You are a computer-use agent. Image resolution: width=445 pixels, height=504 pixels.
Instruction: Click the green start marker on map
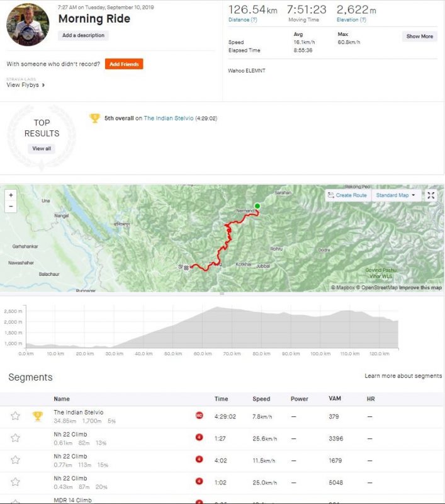click(257, 206)
